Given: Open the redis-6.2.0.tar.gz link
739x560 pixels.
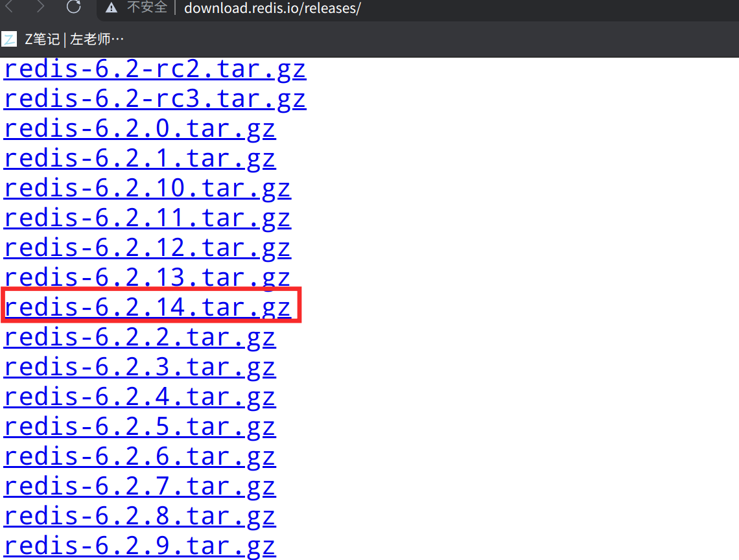Looking at the screenshot, I should pos(139,129).
